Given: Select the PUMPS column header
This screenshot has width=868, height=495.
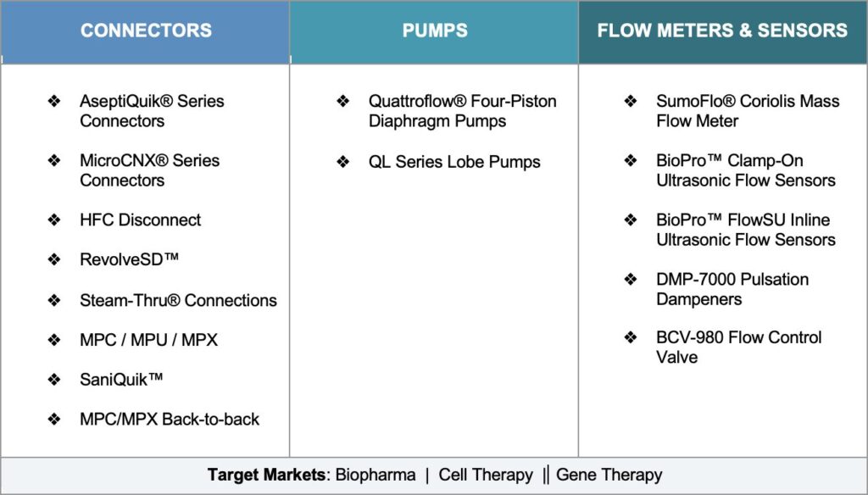Looking at the screenshot, I should tap(435, 31).
